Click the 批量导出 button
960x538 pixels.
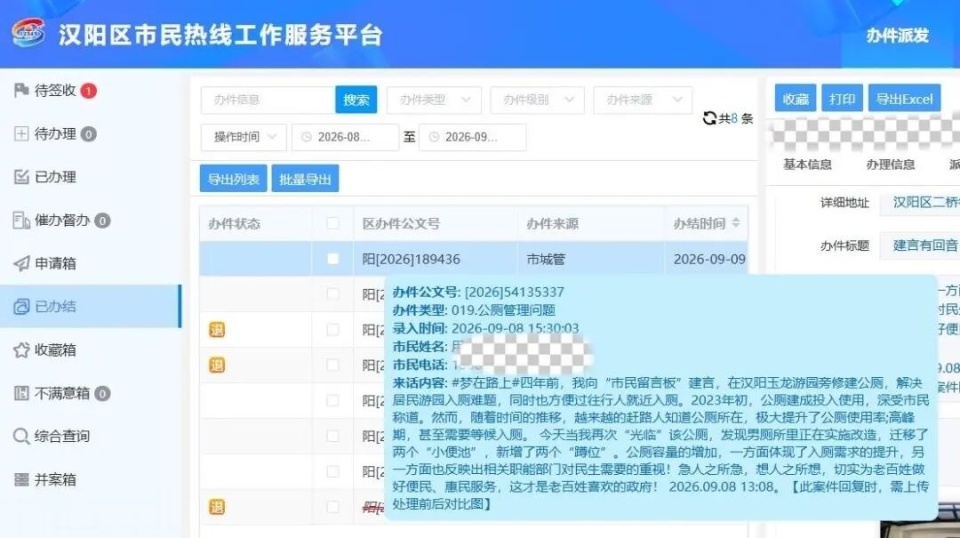(305, 179)
